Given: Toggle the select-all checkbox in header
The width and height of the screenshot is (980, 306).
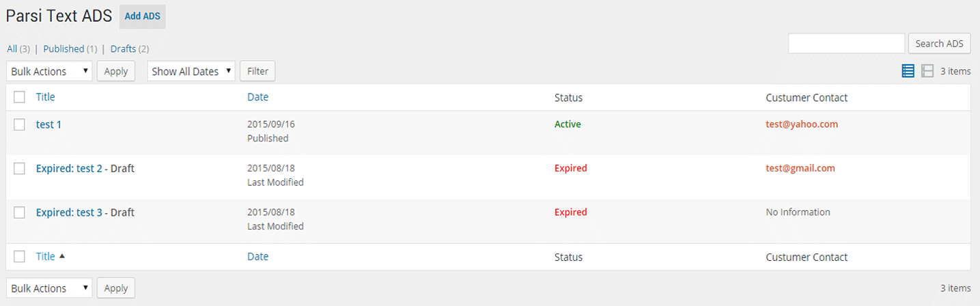Looking at the screenshot, I should pyautogui.click(x=20, y=97).
